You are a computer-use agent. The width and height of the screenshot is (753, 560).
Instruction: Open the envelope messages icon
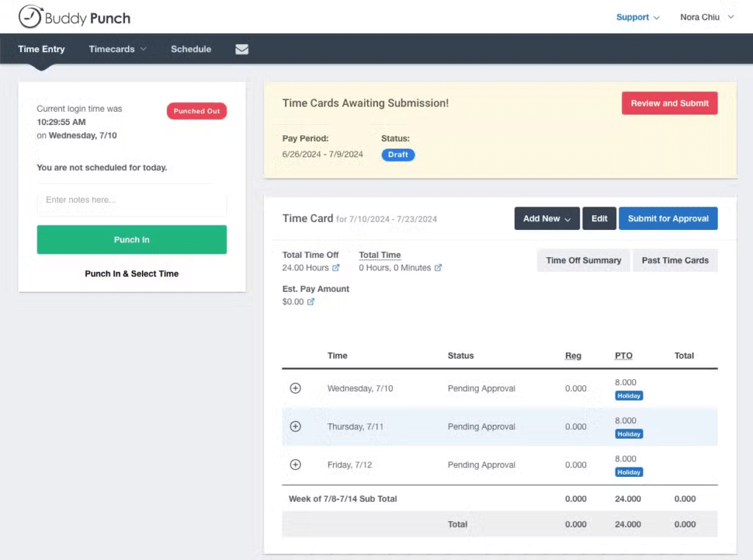click(x=241, y=49)
